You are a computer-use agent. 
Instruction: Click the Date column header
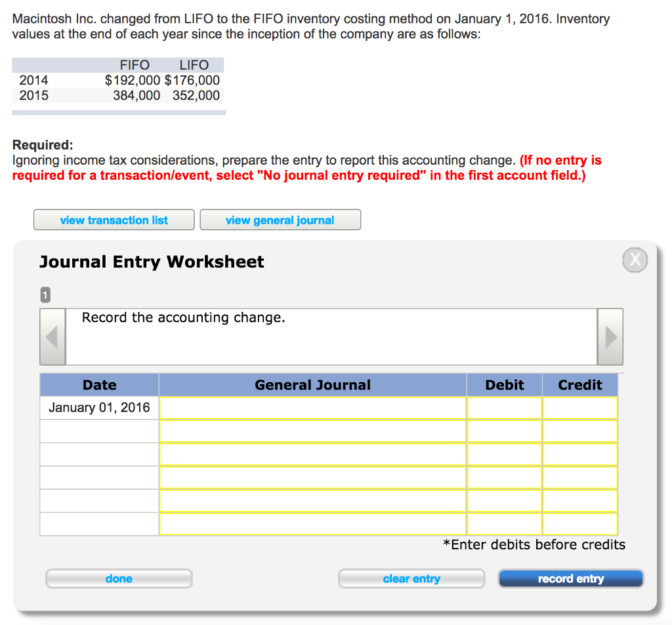[100, 385]
